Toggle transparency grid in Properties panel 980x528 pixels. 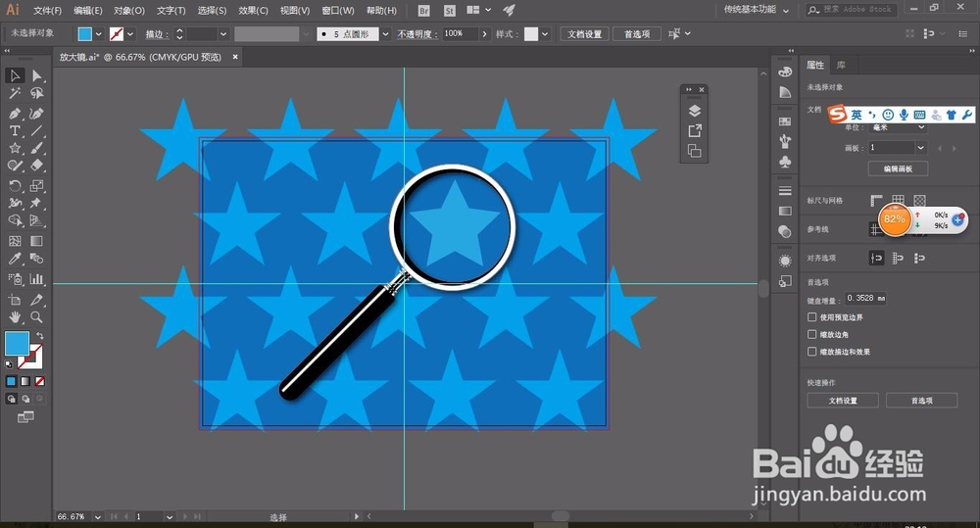(919, 201)
